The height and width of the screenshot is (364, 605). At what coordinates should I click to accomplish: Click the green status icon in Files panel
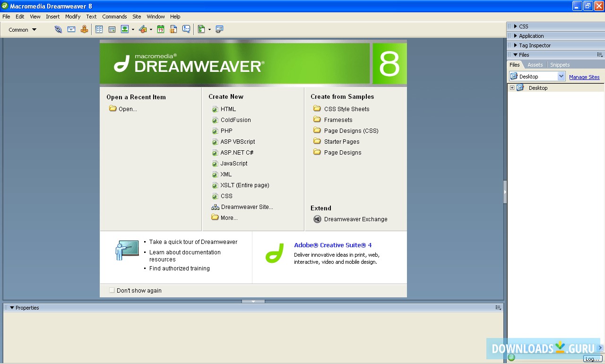click(x=511, y=358)
